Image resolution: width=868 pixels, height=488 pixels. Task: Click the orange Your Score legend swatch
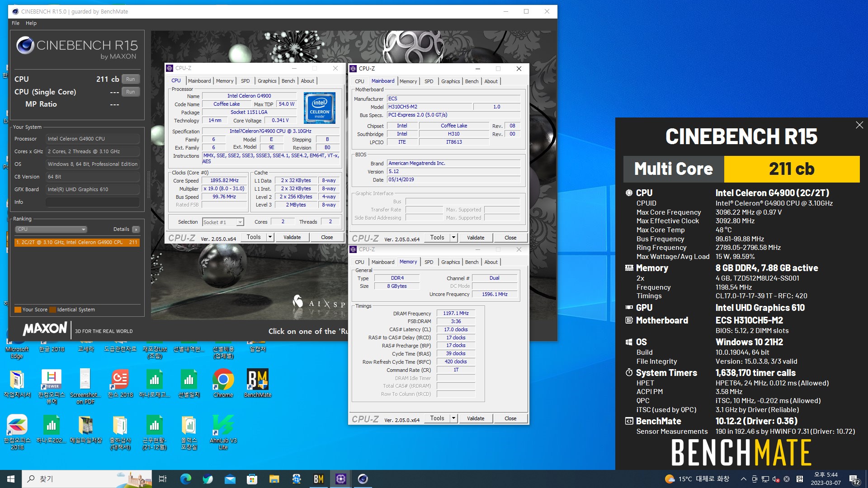(x=18, y=310)
